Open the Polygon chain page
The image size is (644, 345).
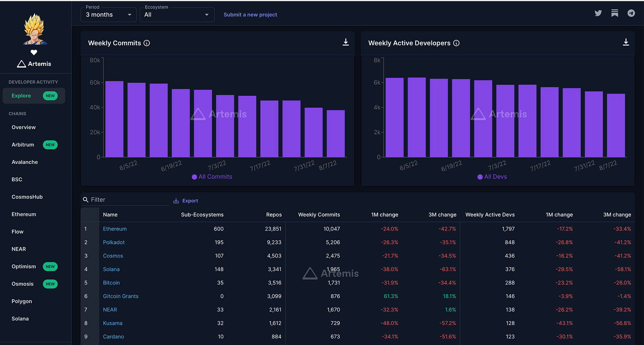point(22,301)
